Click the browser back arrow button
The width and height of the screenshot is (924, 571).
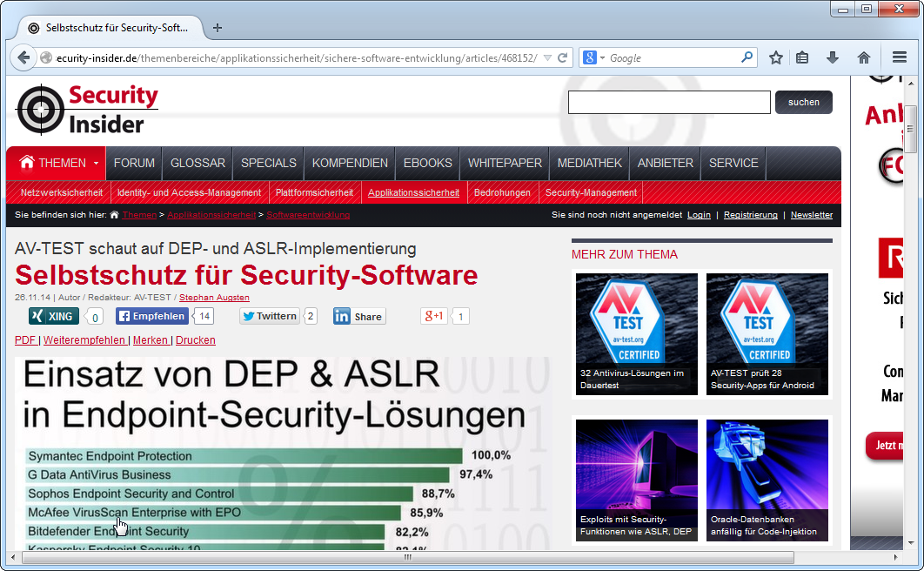click(22, 57)
